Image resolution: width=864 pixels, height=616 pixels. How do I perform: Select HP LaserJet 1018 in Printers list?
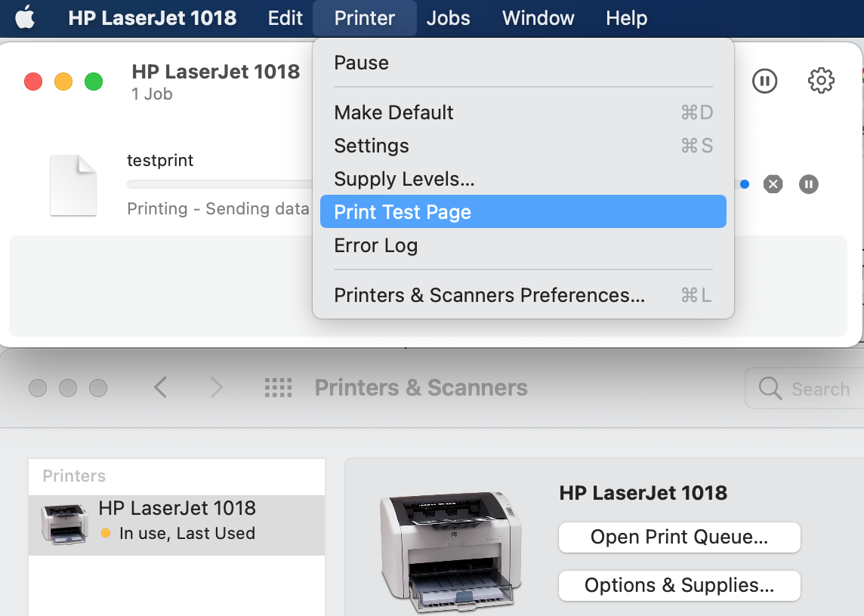pyautogui.click(x=177, y=525)
